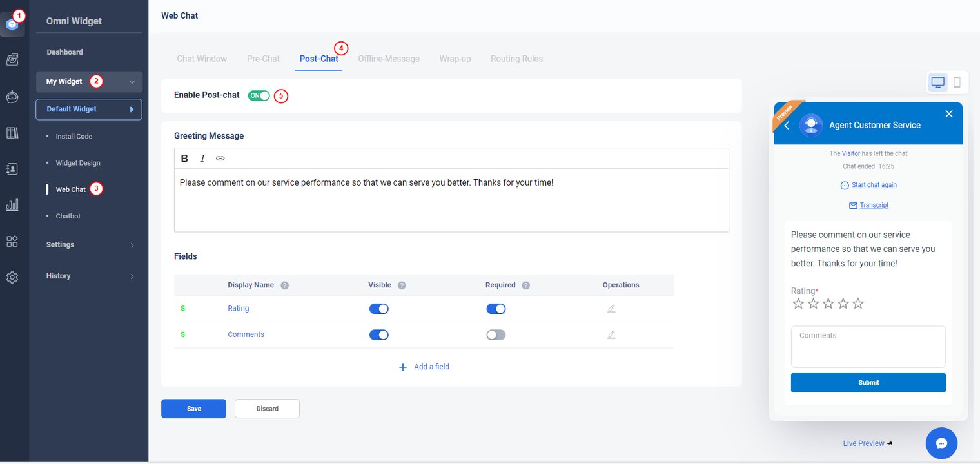Open the Routing Rules tab

click(516, 59)
